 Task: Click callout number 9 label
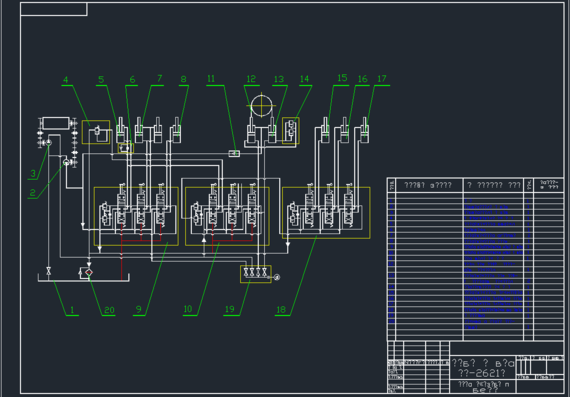(x=139, y=309)
